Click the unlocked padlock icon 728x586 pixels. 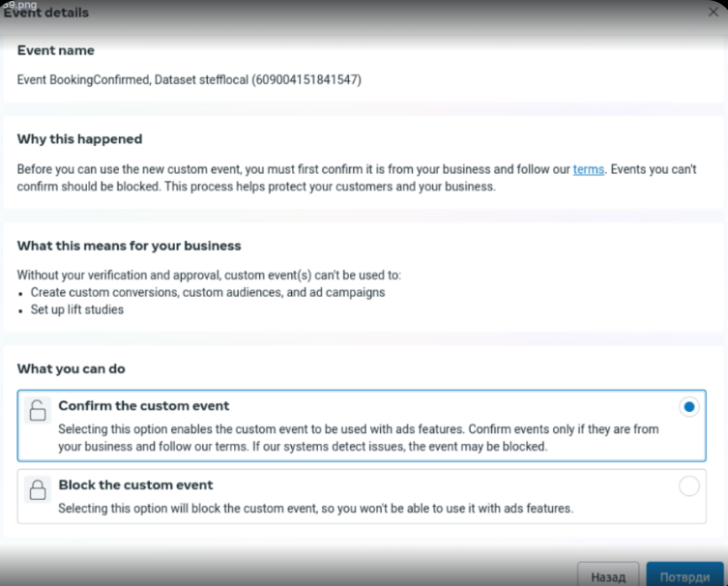pos(38,410)
